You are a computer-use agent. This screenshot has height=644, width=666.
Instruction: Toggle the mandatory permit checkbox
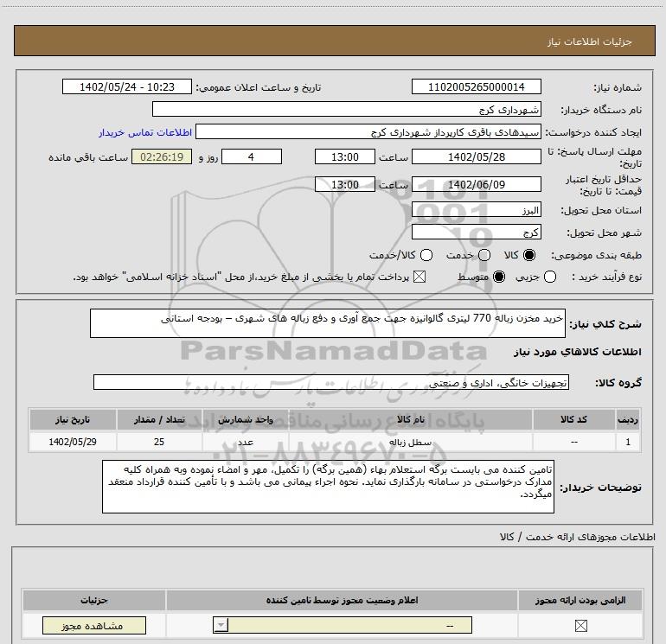point(580,625)
